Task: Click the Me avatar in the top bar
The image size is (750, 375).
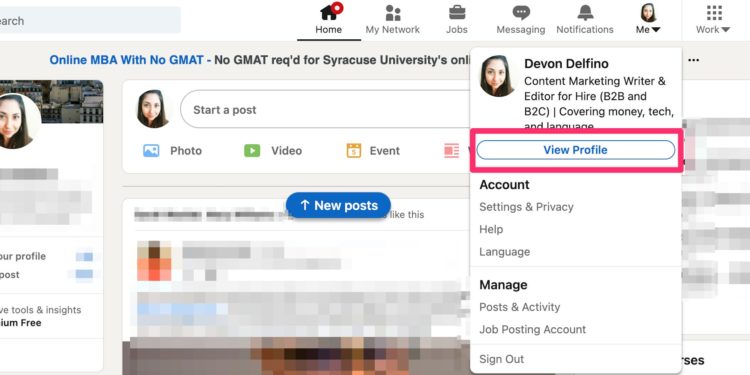Action: pyautogui.click(x=648, y=12)
